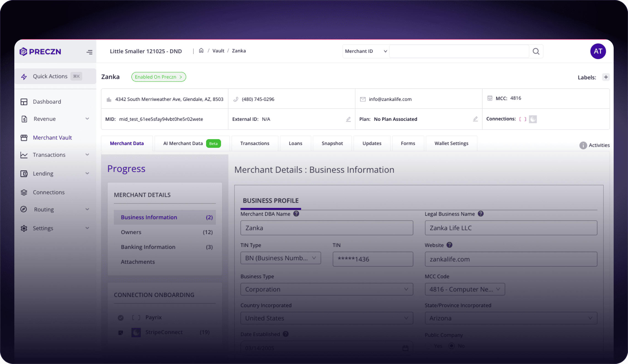Click Merchant DBA Name help icon

(x=296, y=214)
